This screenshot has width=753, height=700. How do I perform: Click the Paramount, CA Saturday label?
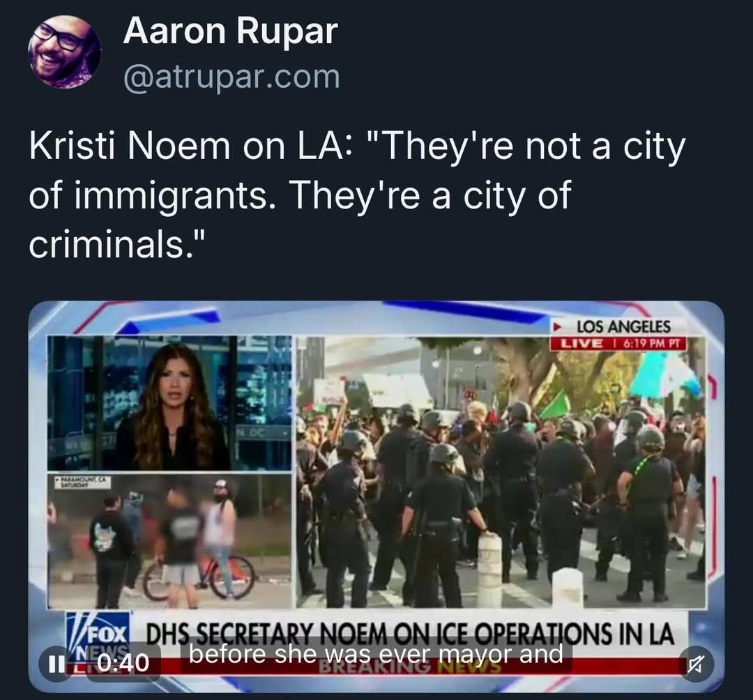(x=78, y=482)
